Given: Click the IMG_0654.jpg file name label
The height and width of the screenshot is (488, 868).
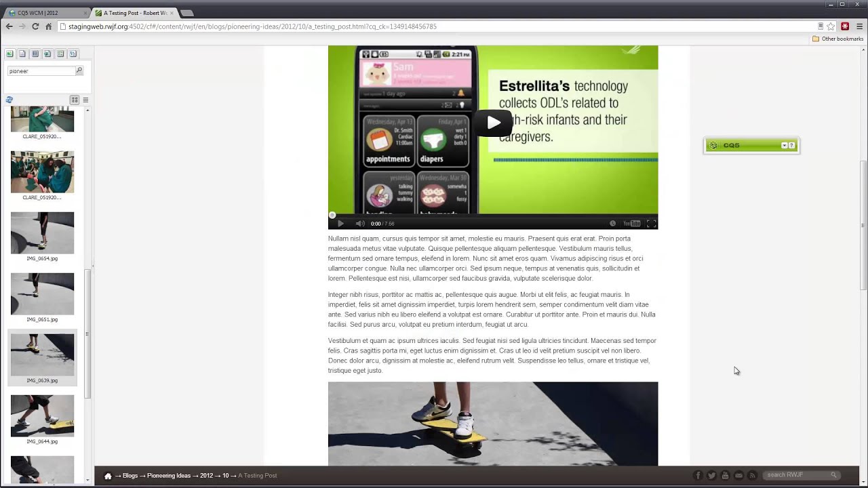Looking at the screenshot, I should [x=42, y=258].
